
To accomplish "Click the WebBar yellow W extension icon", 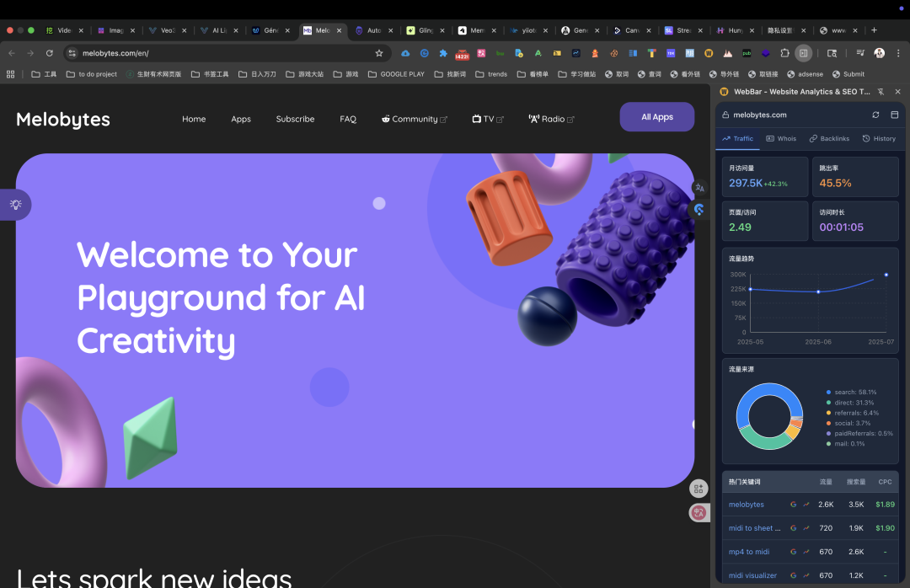I will click(x=709, y=53).
